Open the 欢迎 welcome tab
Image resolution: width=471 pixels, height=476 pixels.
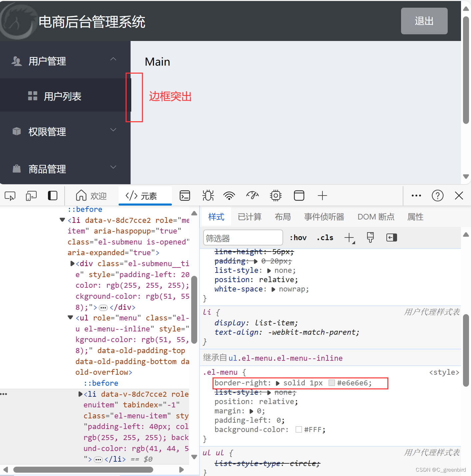click(91, 196)
